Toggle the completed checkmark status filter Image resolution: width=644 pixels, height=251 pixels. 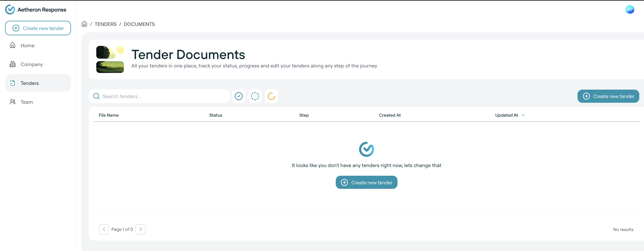coord(238,96)
